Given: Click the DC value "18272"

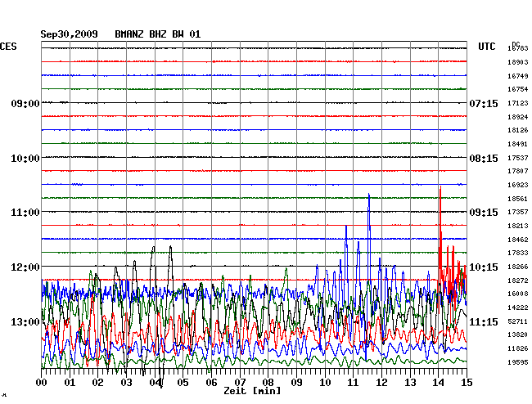Looking at the screenshot, I should 518,281.
